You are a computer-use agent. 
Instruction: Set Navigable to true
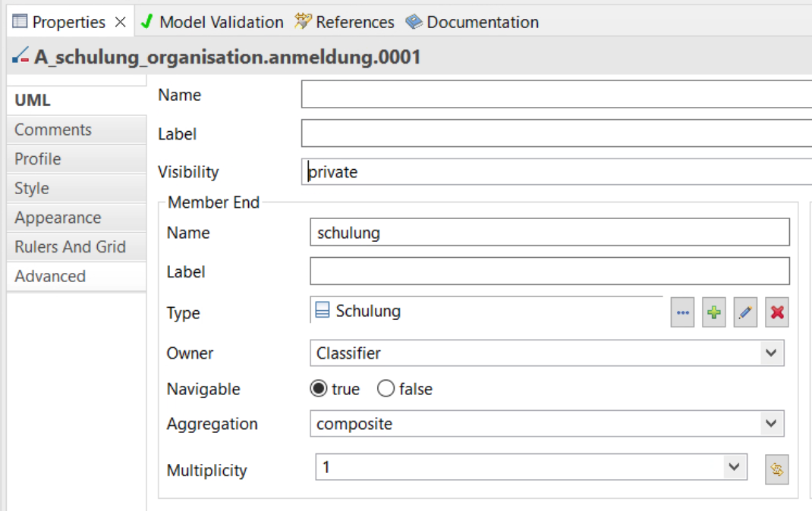click(319, 388)
